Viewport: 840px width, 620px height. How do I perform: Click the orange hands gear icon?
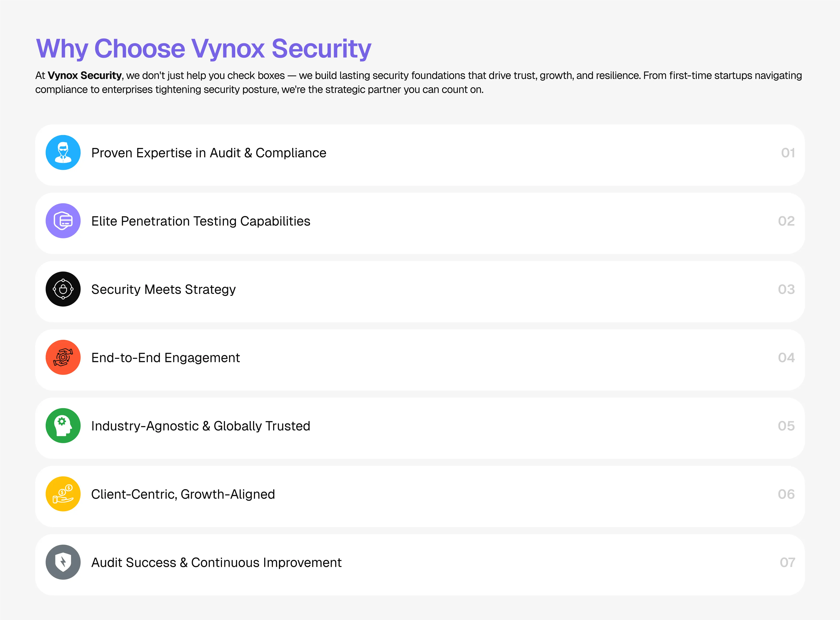pos(63,358)
